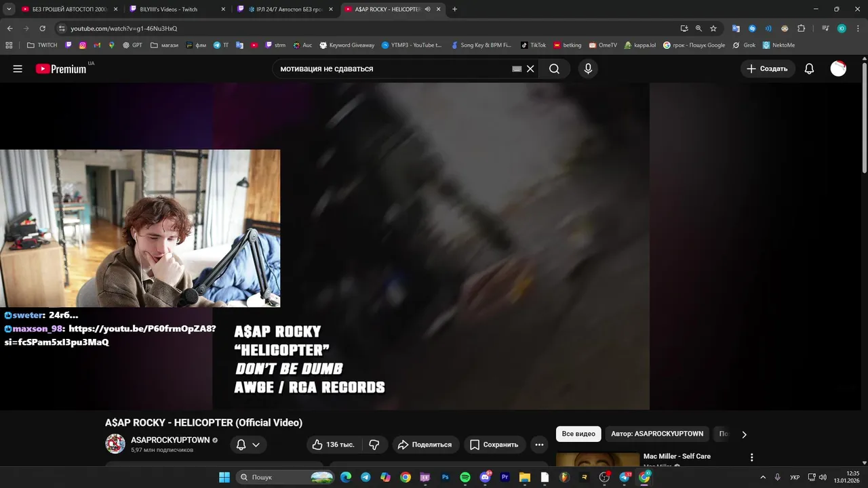Screen dimensions: 868x488
Task: Click the address bar URL
Action: click(x=124, y=28)
